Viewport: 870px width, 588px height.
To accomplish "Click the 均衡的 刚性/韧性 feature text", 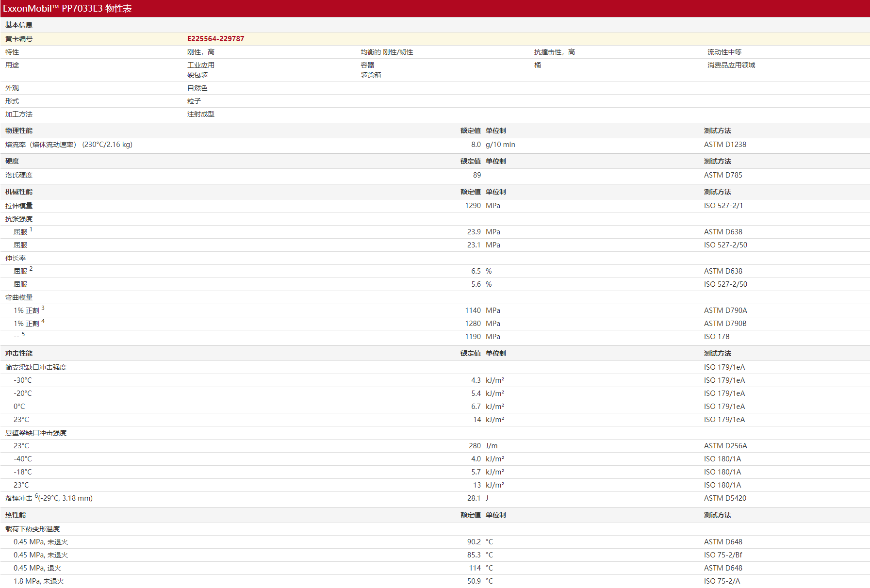I will coord(387,52).
